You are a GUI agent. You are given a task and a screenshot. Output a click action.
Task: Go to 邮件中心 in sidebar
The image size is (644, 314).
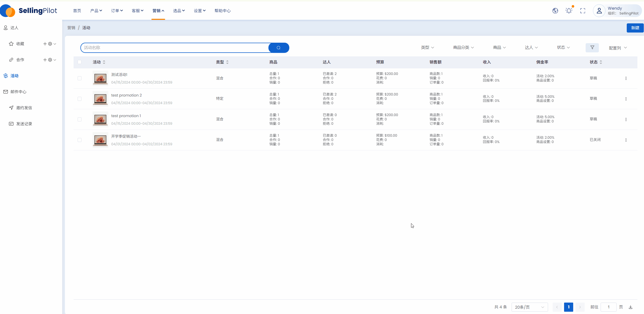(x=18, y=92)
